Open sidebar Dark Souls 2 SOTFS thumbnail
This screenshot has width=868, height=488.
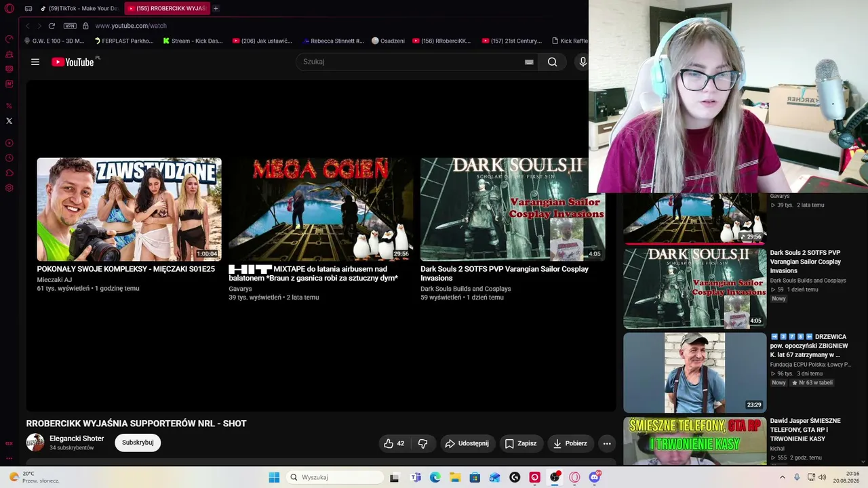coord(695,288)
